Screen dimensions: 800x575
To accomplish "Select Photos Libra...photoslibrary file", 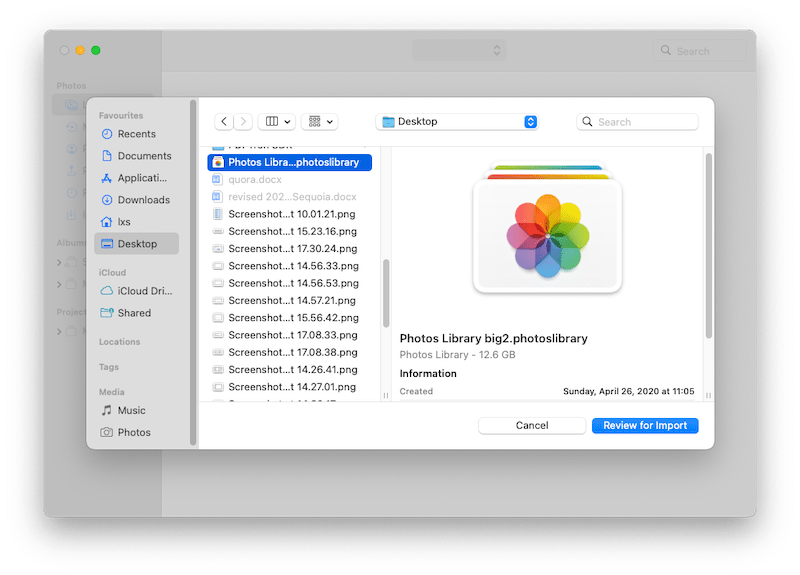I will coord(289,162).
